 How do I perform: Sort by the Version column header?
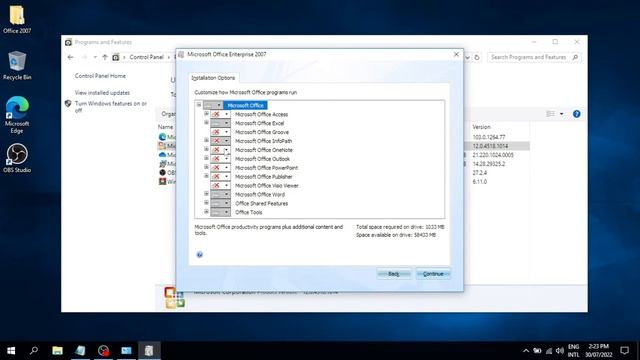tap(482, 127)
